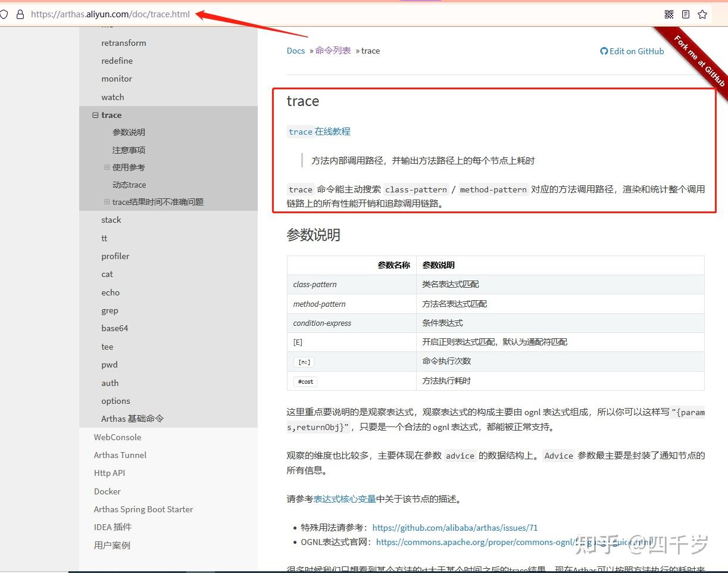Image resolution: width=728 pixels, height=573 pixels.
Task: Open the monitor sidebar entry
Action: (x=117, y=79)
